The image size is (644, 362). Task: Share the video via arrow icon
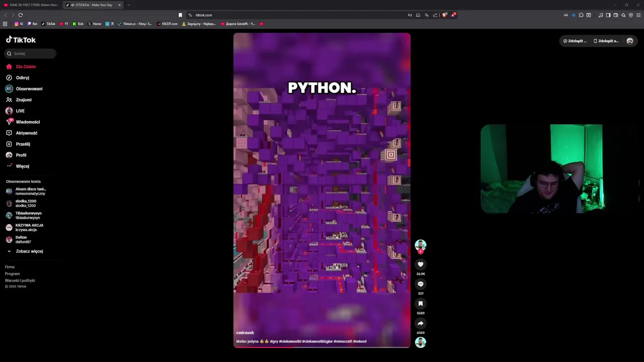(421, 323)
